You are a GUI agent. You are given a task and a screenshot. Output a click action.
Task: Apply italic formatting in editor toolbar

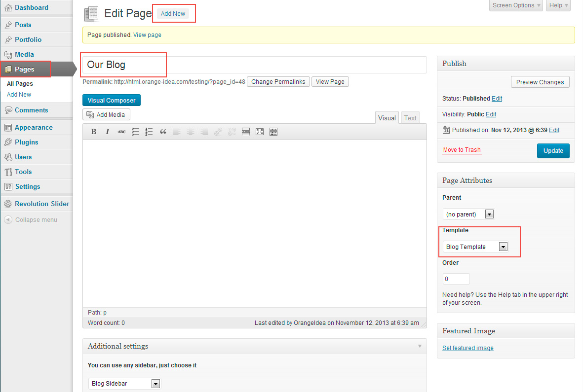(x=108, y=132)
